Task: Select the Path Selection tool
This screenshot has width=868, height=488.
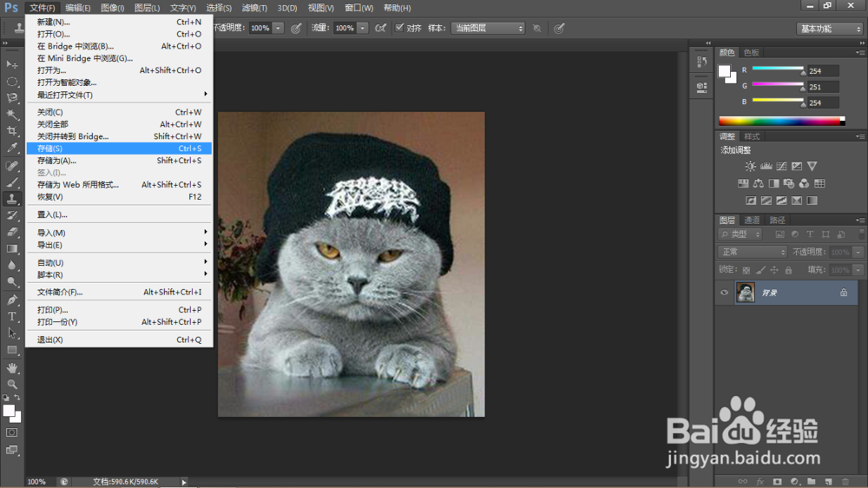Action: pos(11,333)
